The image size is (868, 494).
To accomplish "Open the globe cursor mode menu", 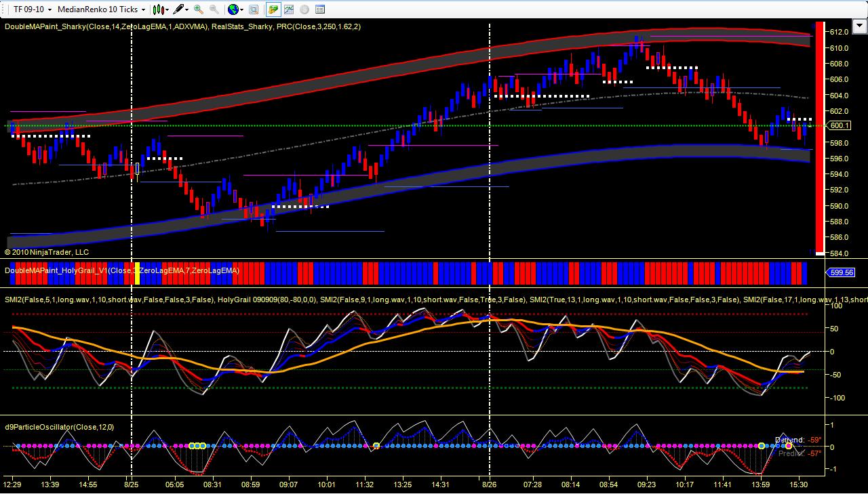I will coord(235,9).
